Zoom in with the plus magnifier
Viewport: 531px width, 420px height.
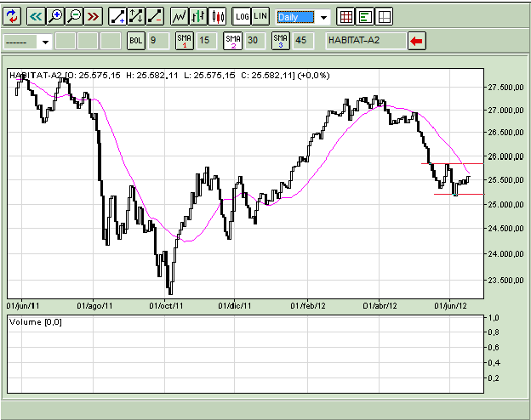(55, 16)
